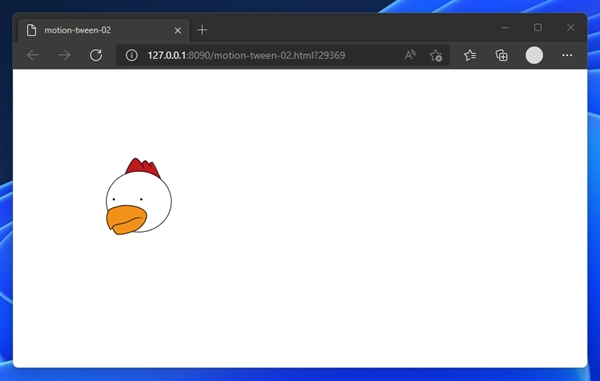Open Collections panel
The width and height of the screenshot is (600, 381).
501,55
